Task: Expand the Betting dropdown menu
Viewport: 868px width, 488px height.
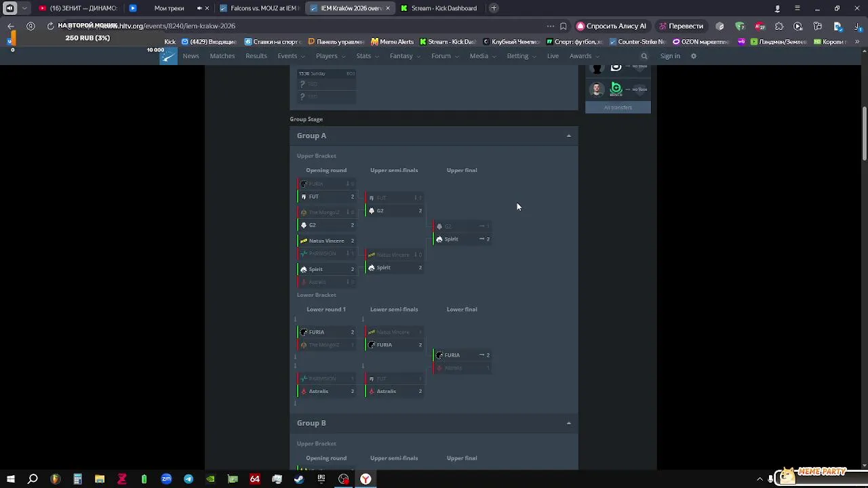Action: tap(521, 56)
